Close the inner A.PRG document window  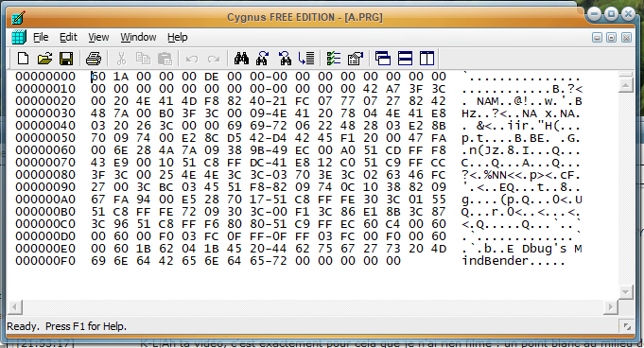click(626, 38)
